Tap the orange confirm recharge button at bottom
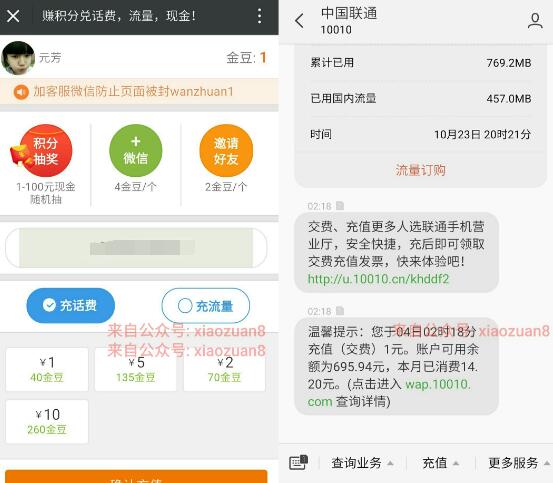The height and width of the screenshot is (483, 553). 136,477
